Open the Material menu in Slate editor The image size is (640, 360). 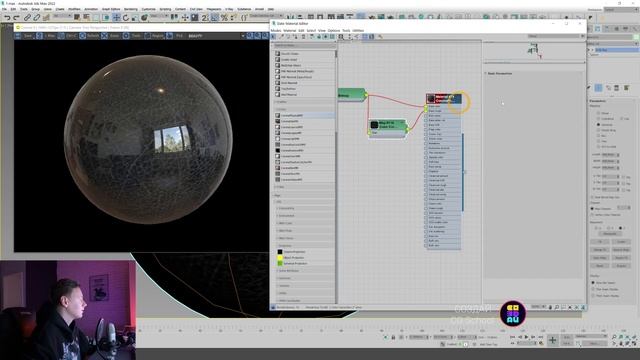289,31
